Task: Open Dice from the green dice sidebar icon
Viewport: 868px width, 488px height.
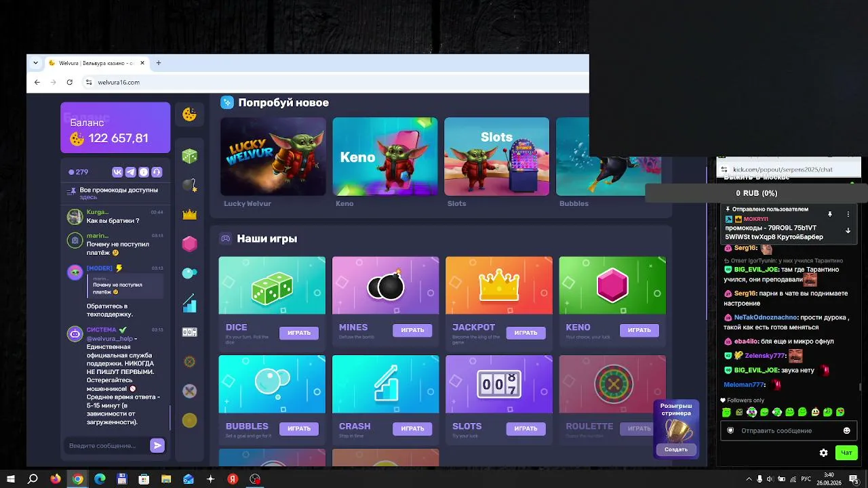Action: (x=189, y=156)
